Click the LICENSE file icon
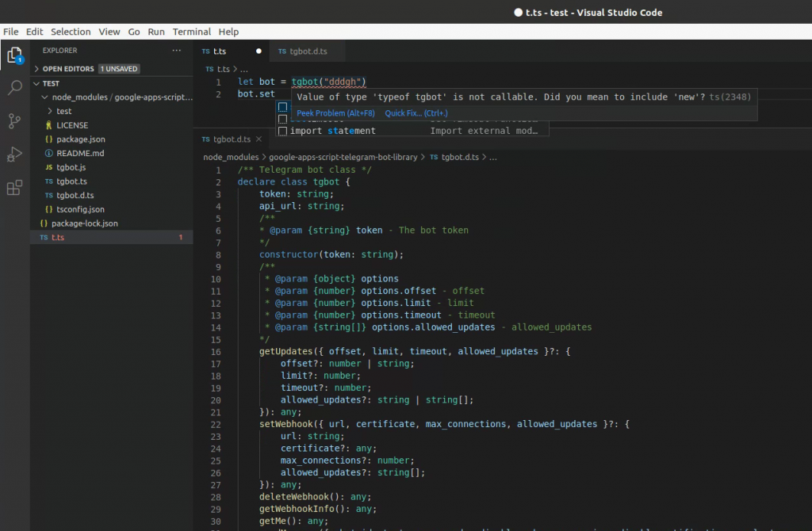Viewport: 812px width, 531px height. coord(48,125)
